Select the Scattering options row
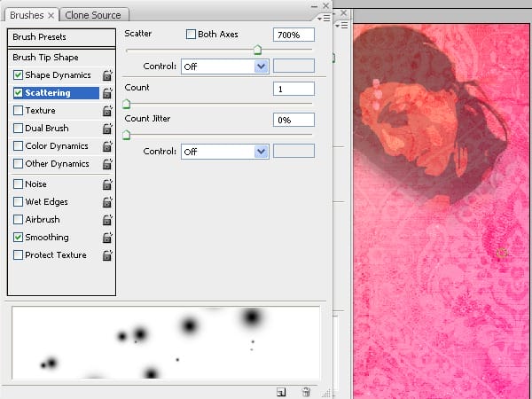The height and width of the screenshot is (399, 532). [56, 93]
